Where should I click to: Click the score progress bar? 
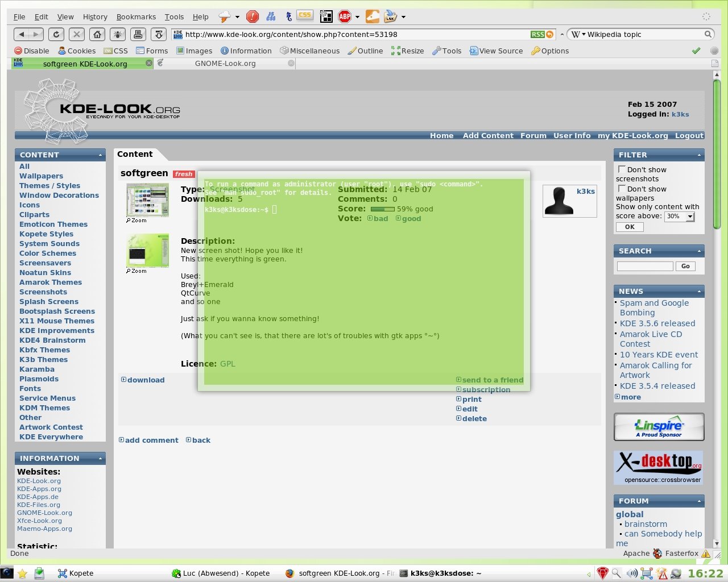click(x=382, y=209)
